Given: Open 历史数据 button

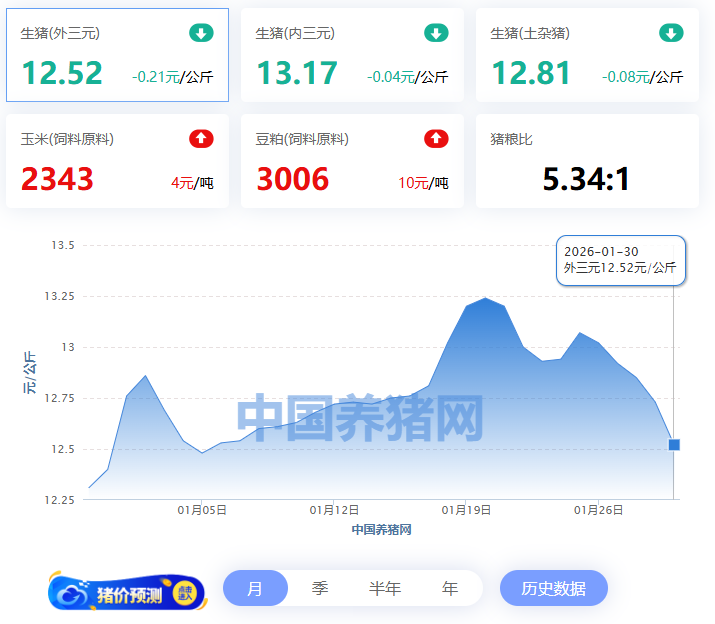Looking at the screenshot, I should tap(554, 589).
